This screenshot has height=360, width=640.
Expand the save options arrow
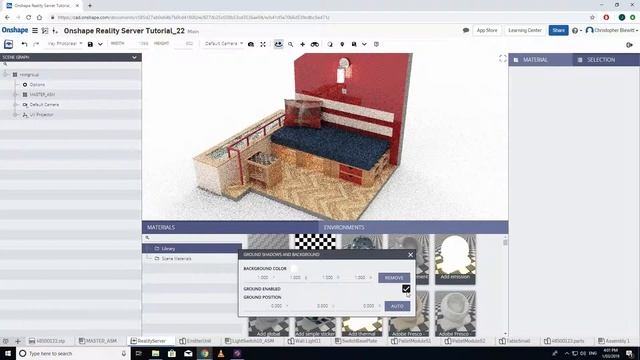coord(100,44)
